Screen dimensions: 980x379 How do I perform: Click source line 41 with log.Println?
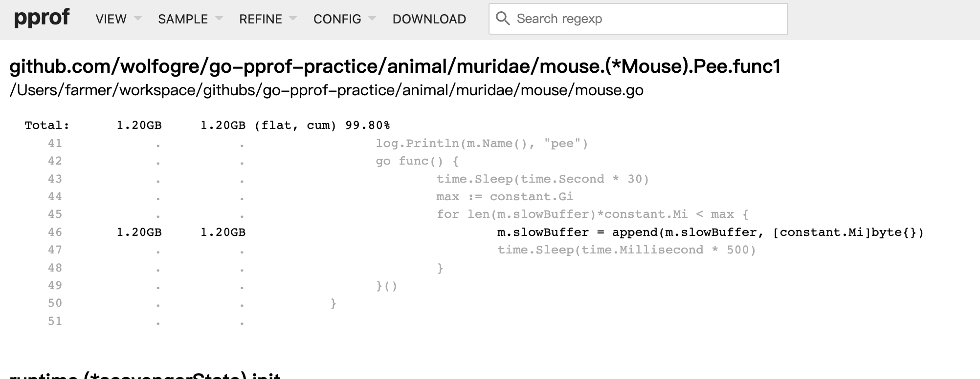pyautogui.click(x=481, y=144)
